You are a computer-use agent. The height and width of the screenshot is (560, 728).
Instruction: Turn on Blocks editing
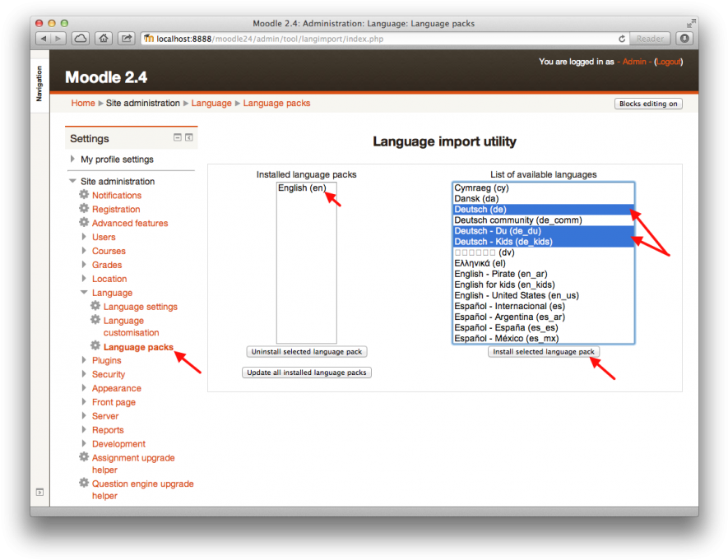(x=649, y=103)
